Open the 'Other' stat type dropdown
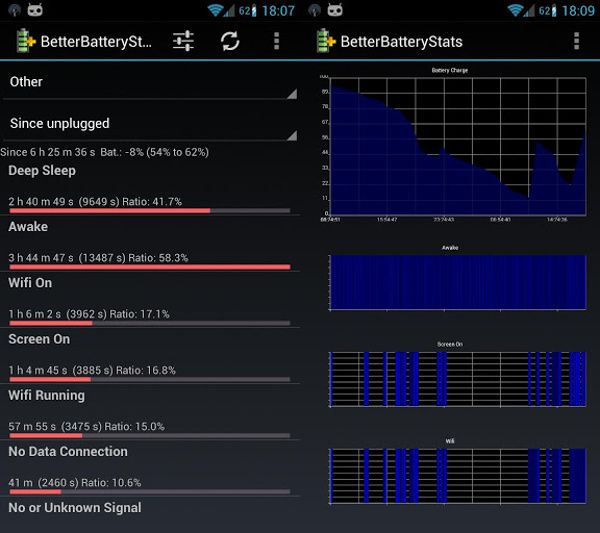Image resolution: width=600 pixels, height=533 pixels. click(150, 82)
